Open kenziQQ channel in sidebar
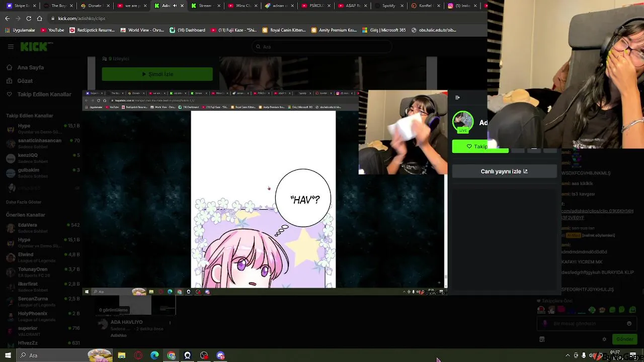The width and height of the screenshot is (644, 362). tap(43, 158)
